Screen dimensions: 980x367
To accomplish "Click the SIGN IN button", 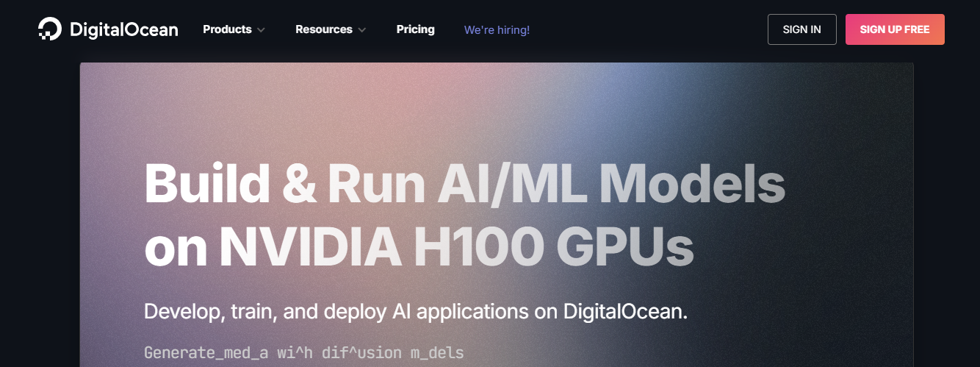I will [x=802, y=29].
